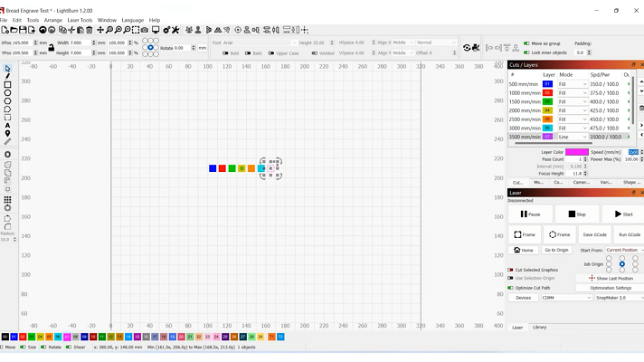
Task: Click the Delete trash icon in toolbar
Action: click(x=90, y=30)
